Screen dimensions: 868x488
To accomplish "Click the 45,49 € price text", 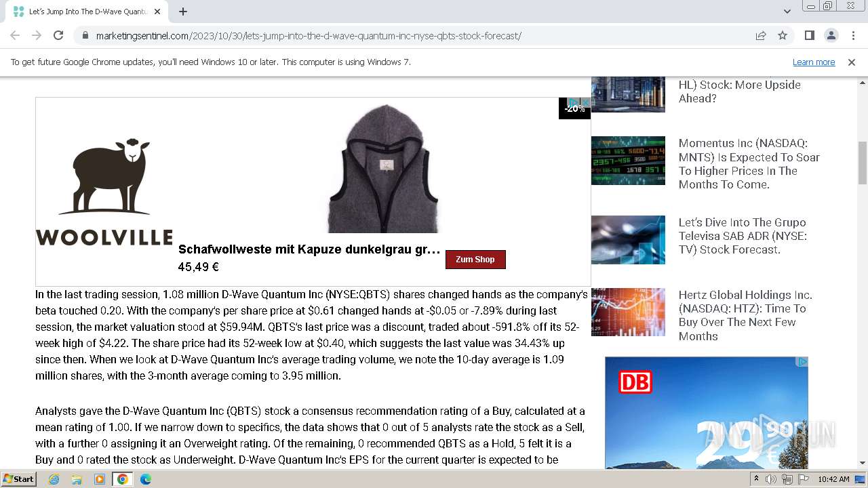I will [199, 267].
